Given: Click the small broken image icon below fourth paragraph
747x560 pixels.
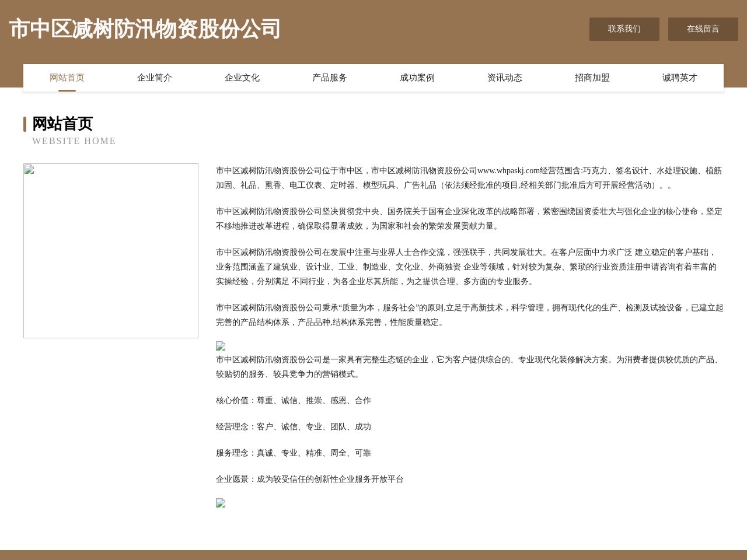Looking at the screenshot, I should 220,346.
